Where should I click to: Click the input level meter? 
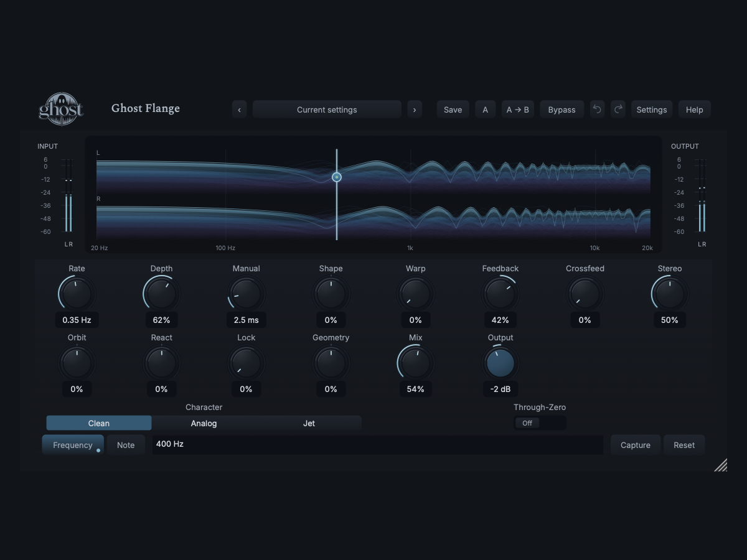[x=67, y=195]
